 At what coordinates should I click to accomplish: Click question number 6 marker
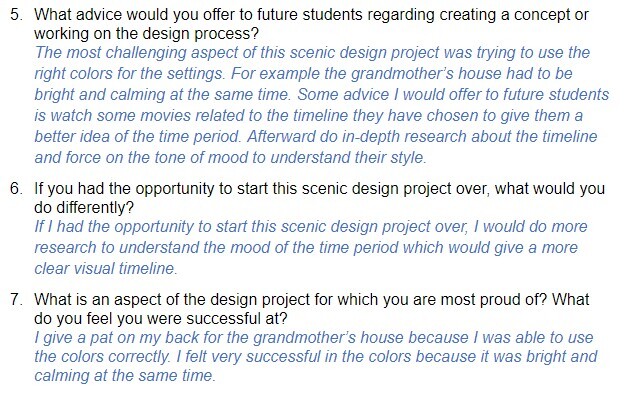click(x=16, y=189)
